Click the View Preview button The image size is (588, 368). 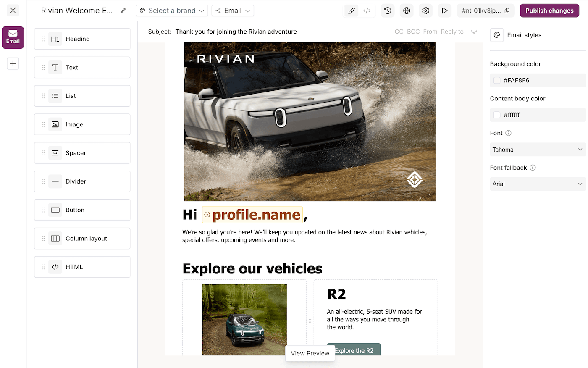point(310,353)
